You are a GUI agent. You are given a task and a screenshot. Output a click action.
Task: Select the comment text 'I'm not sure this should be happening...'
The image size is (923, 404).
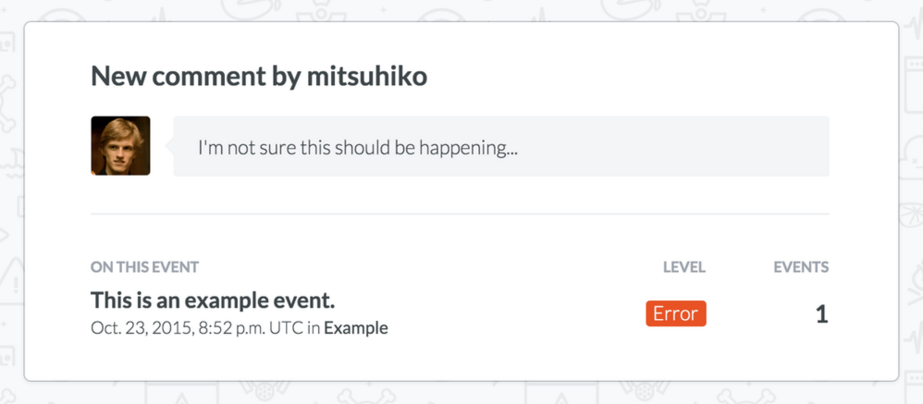pos(358,148)
